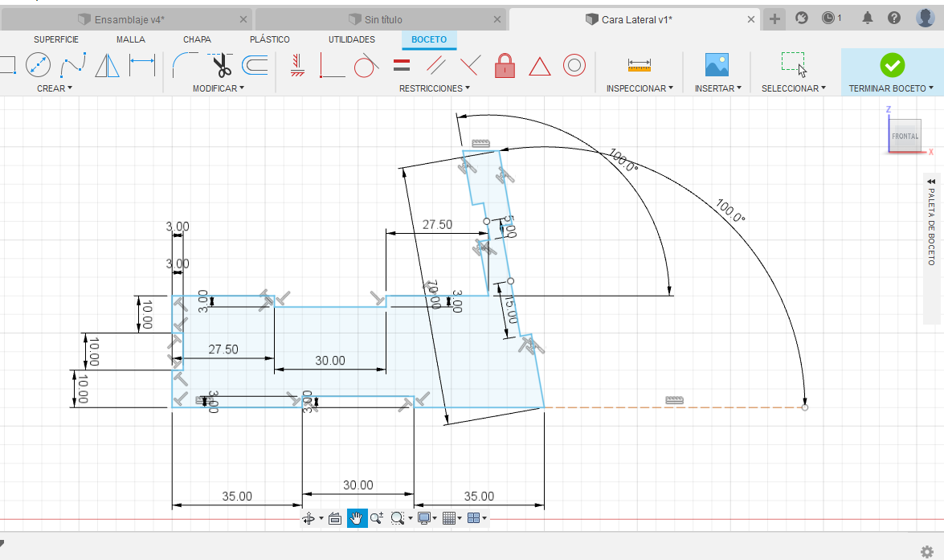The width and height of the screenshot is (944, 560).
Task: Click the window Select tool icon
Action: coord(794,64)
